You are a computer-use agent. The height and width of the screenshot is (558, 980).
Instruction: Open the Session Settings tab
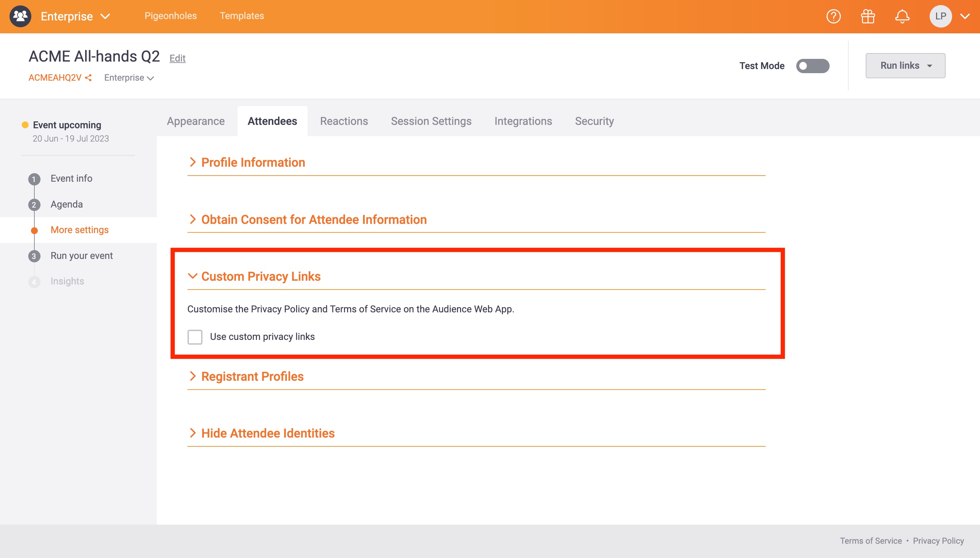431,121
